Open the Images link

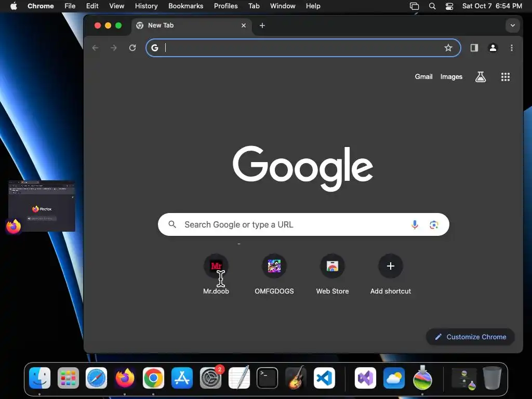click(451, 77)
